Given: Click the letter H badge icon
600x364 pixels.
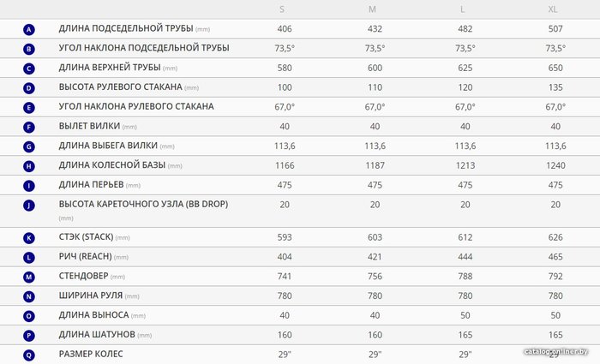Looking at the screenshot, I should [x=28, y=166].
